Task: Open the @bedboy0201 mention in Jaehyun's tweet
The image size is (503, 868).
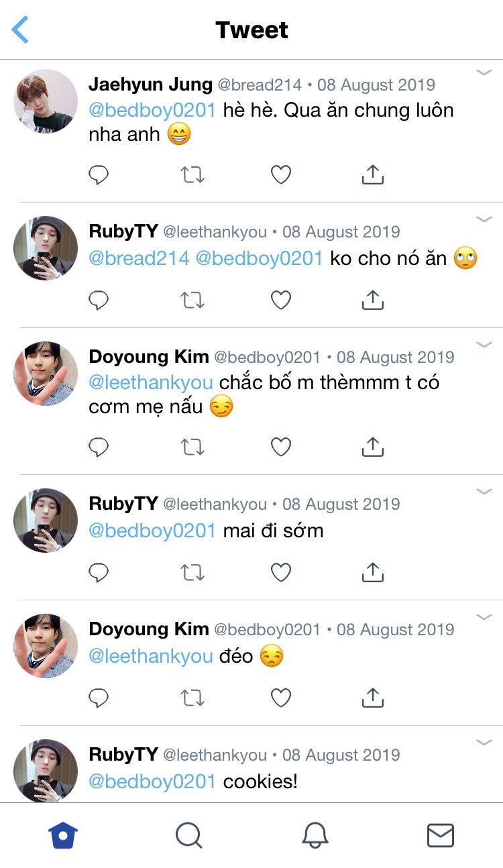Action: point(152,110)
